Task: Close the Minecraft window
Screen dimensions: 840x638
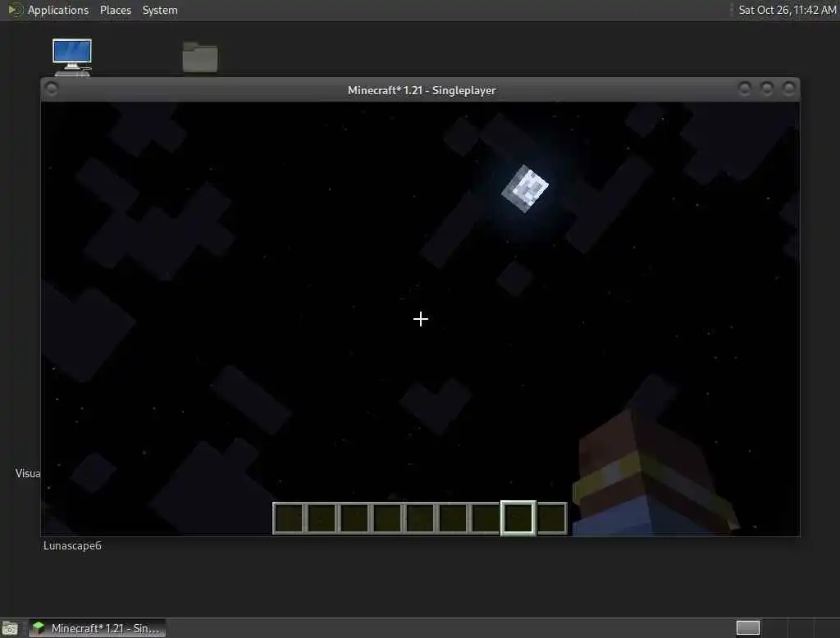Action: (788, 89)
